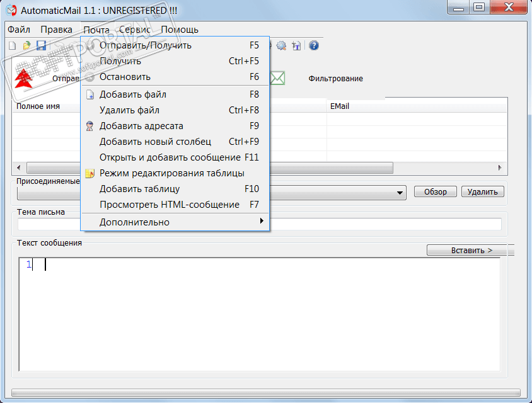532x403 pixels.
Task: Open the attachments combo box dropdown arrow
Action: [x=400, y=193]
